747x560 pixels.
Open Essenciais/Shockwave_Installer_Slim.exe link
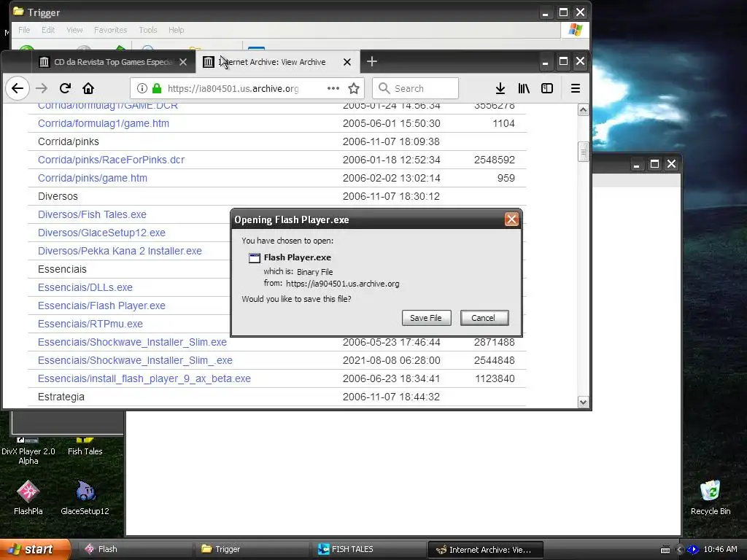coord(132,343)
